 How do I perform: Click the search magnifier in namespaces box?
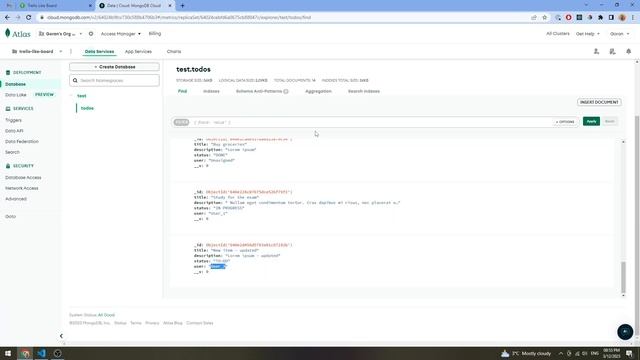point(75,80)
